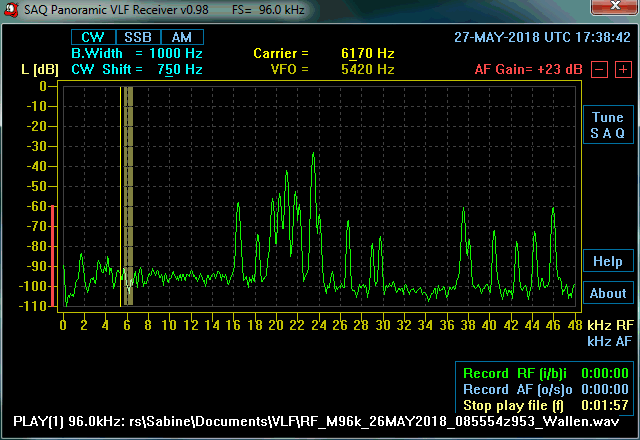Close the SAQ receiver window
The width and height of the screenshot is (640, 440).
[615, 6]
